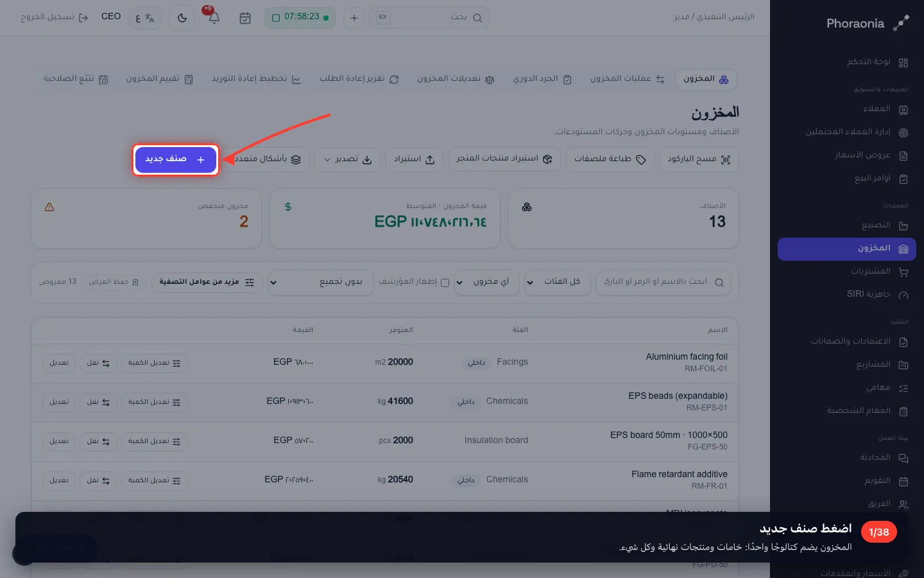Open تقييم المخزون tab
The image size is (924, 578).
point(160,79)
